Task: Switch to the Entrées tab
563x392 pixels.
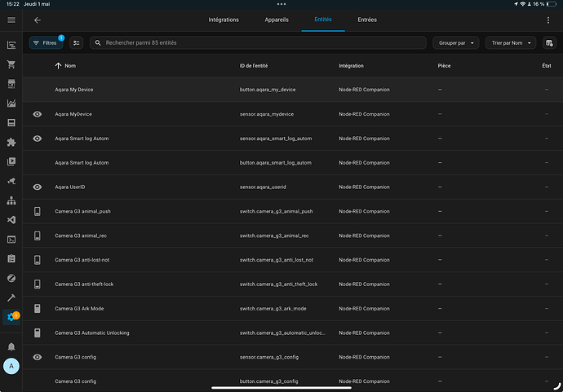Action: click(x=367, y=20)
